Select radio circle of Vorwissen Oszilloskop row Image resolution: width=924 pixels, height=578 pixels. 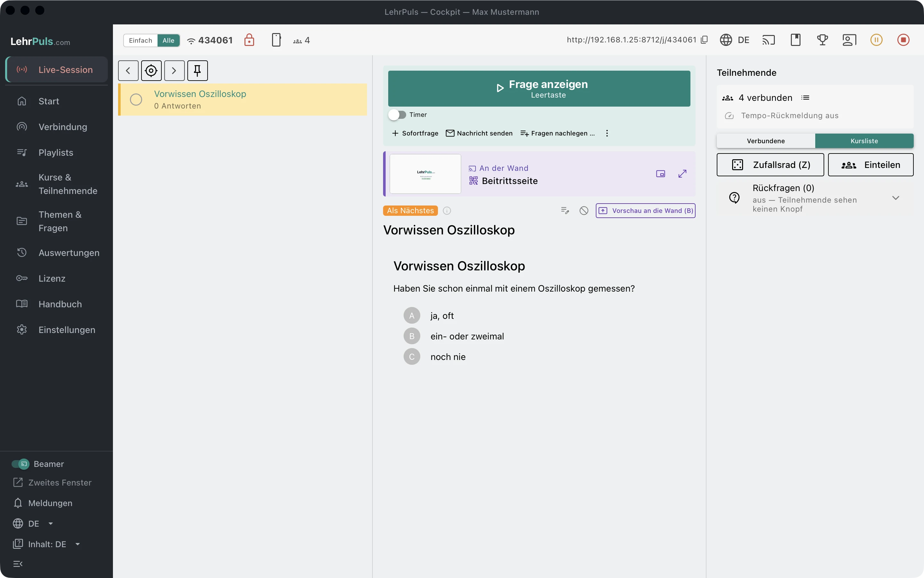click(x=136, y=100)
